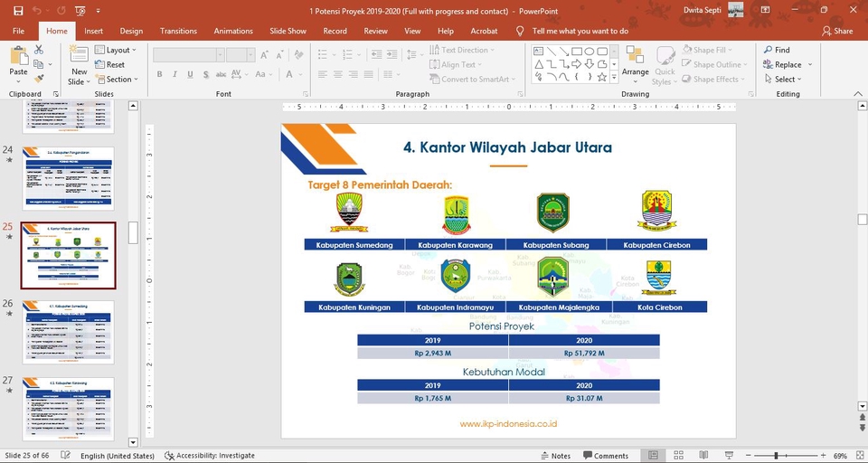The width and height of the screenshot is (868, 463).
Task: Open the Layout dropdown
Action: pyautogui.click(x=115, y=50)
